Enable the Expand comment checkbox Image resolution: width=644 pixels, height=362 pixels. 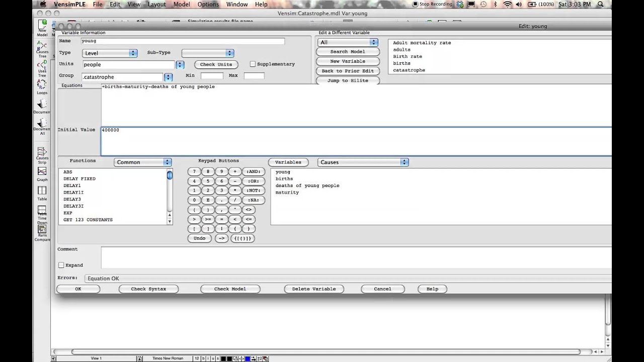(x=61, y=265)
